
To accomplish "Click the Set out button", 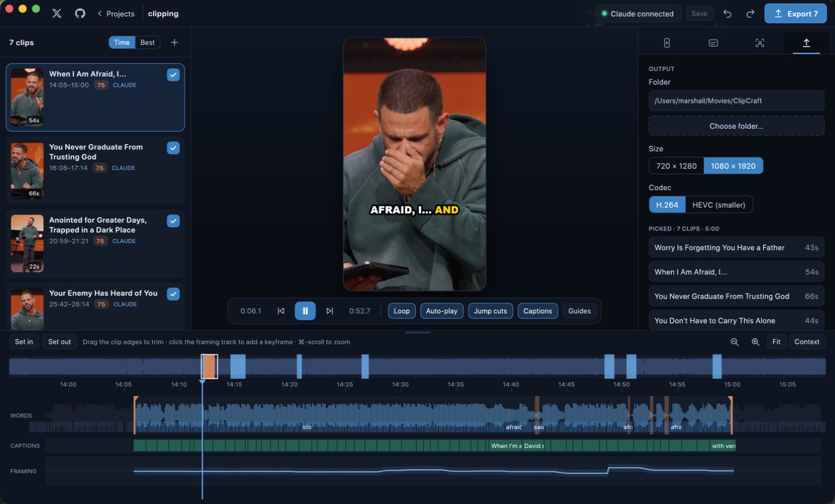I will [60, 342].
